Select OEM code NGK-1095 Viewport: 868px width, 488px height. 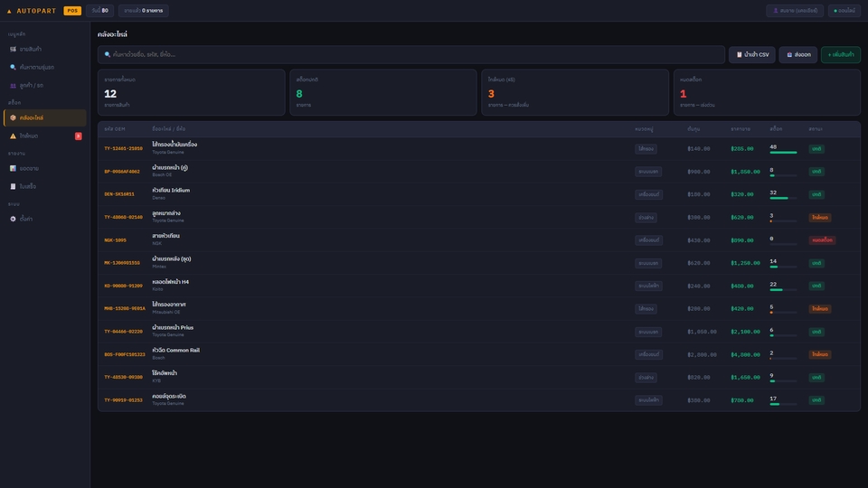pos(115,240)
